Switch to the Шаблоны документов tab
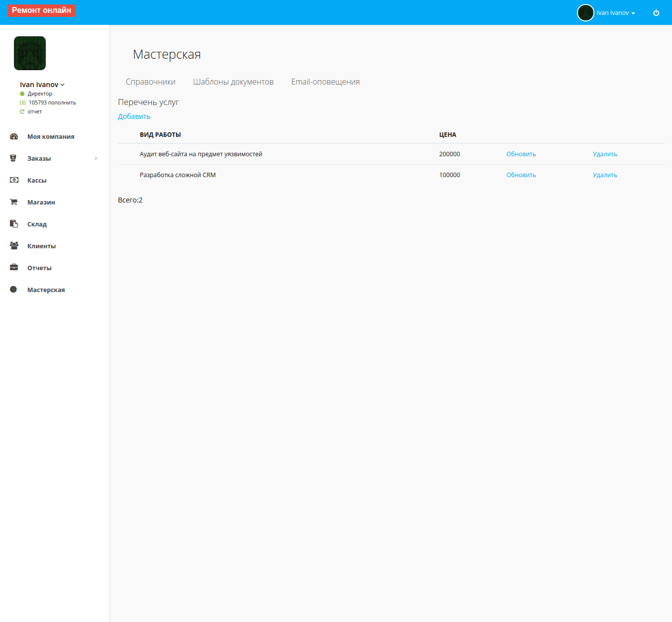Screen dimensions: 672x622 click(233, 82)
